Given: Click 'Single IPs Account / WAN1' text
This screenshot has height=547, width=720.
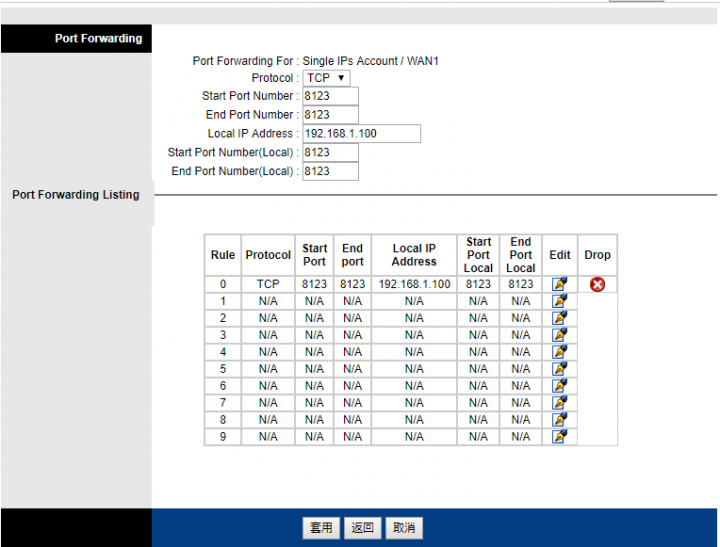Looking at the screenshot, I should [x=371, y=61].
